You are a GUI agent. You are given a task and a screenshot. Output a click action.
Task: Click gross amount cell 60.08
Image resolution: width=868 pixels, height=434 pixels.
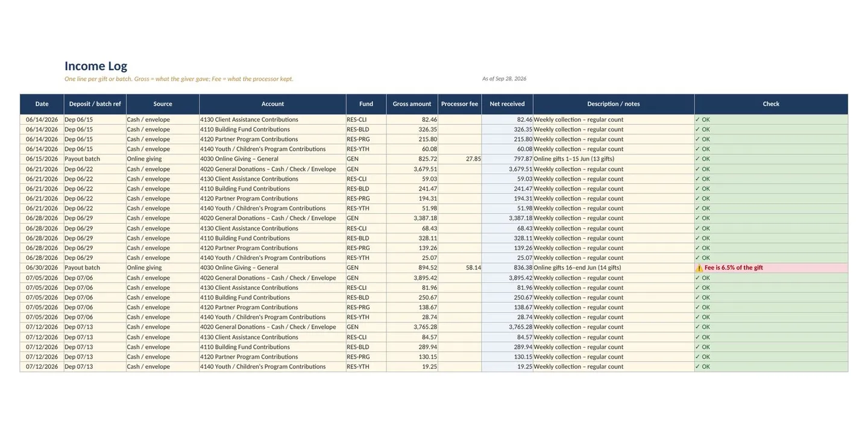coord(412,149)
